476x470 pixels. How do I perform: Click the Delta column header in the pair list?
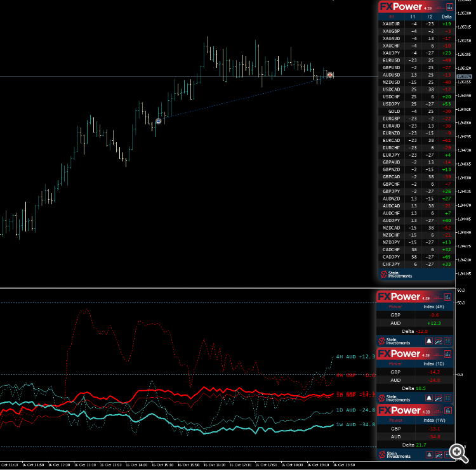[447, 16]
